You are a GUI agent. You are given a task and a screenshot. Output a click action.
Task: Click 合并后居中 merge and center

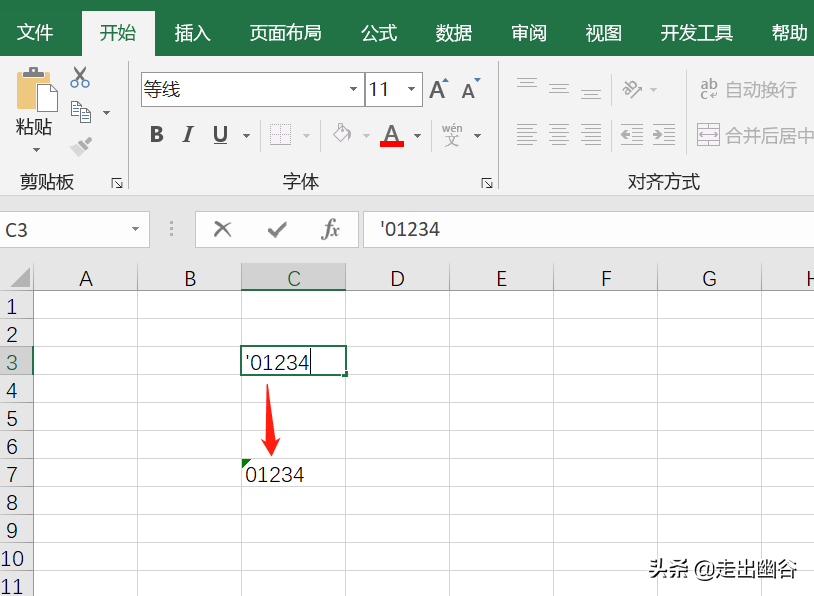click(x=755, y=135)
